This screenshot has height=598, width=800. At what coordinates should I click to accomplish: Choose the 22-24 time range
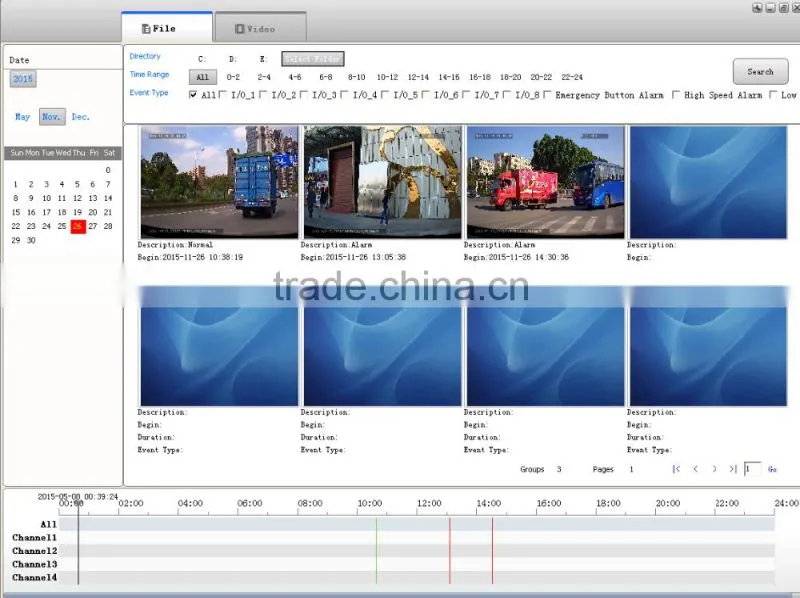tap(572, 77)
